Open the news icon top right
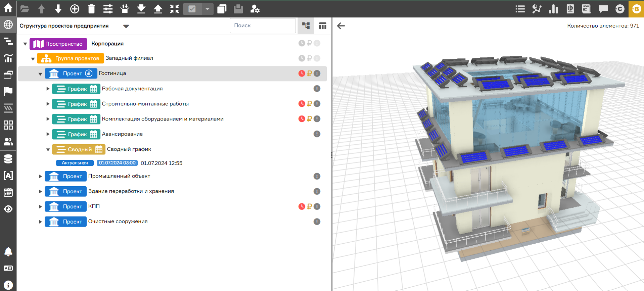 pyautogui.click(x=587, y=9)
